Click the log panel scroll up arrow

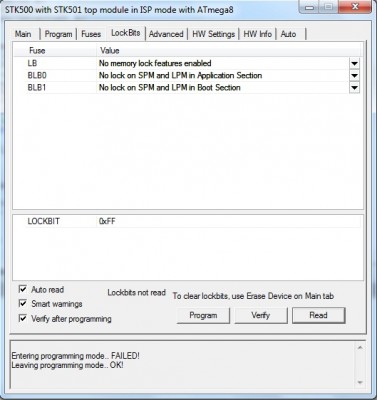pyautogui.click(x=360, y=348)
